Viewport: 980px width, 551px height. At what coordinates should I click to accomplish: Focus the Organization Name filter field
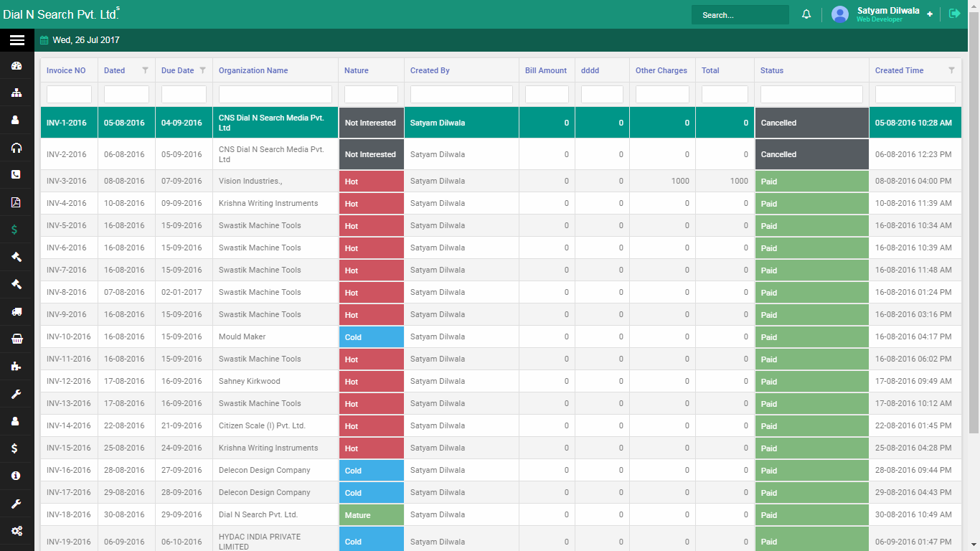pyautogui.click(x=275, y=94)
